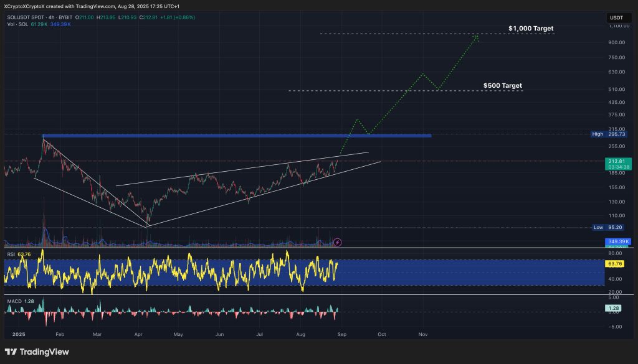Click the High 295.73 price tag
Image resolution: width=638 pixels, height=364 pixels.
coord(608,134)
